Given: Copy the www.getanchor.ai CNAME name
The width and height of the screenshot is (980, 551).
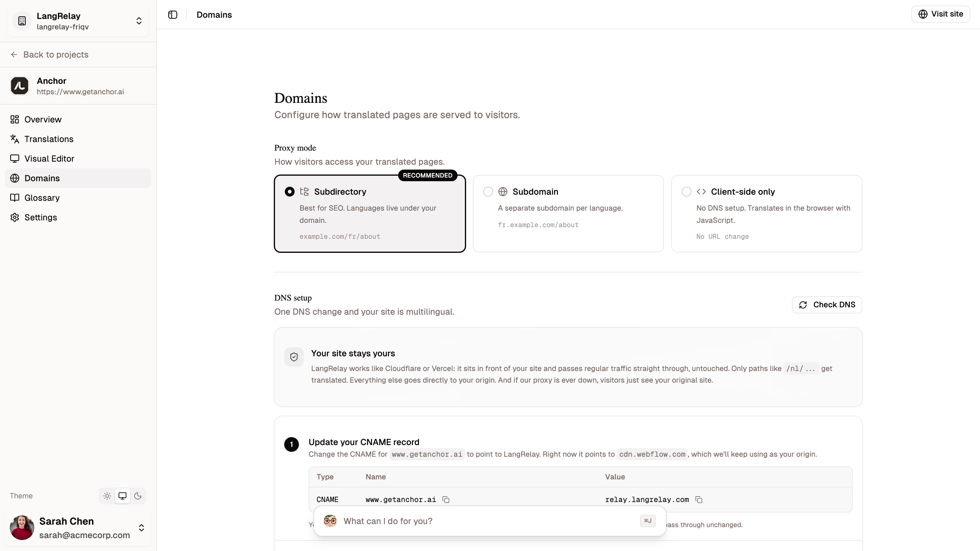Looking at the screenshot, I should tap(446, 499).
